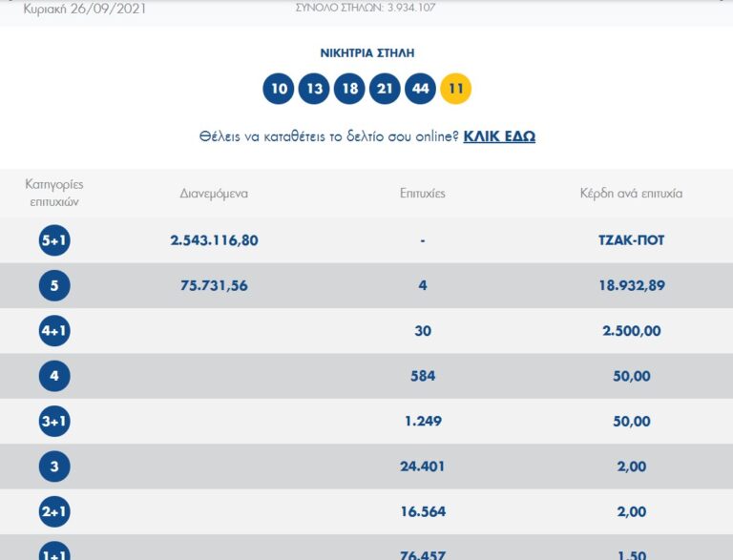Open the ΚΛΙΚ ΕΔΩ online link
The height and width of the screenshot is (560, 733).
[x=499, y=136]
